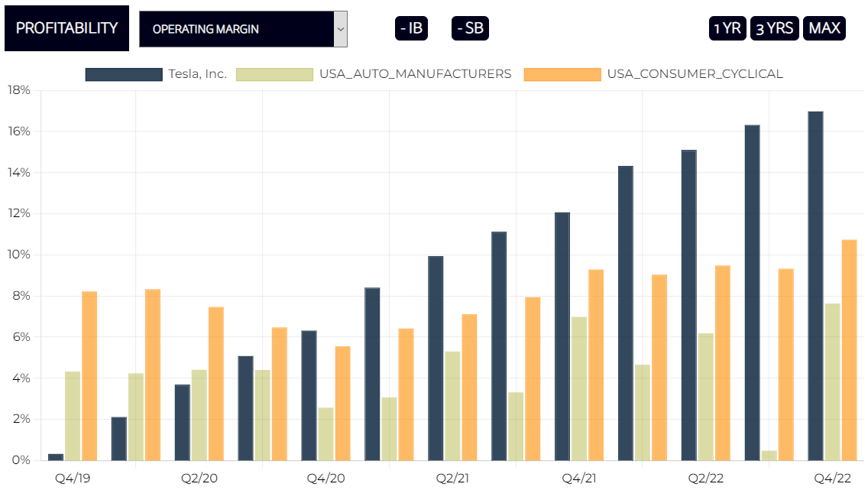Toggle the IB button
The image size is (868, 500).
411,28
